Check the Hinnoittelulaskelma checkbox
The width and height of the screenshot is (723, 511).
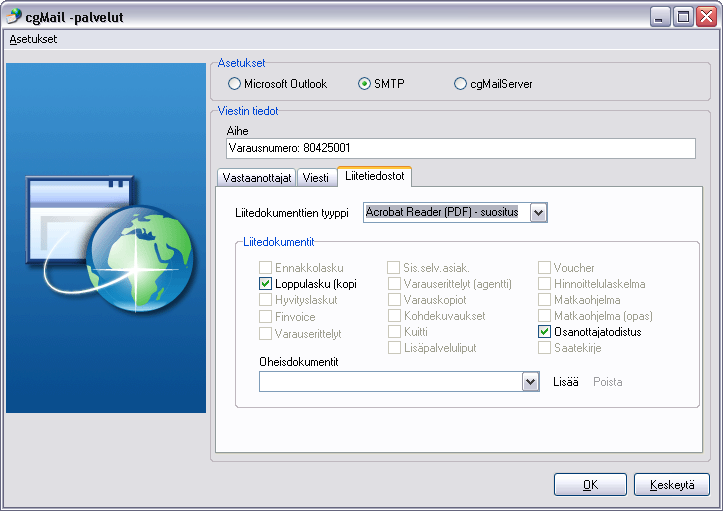pos(544,284)
